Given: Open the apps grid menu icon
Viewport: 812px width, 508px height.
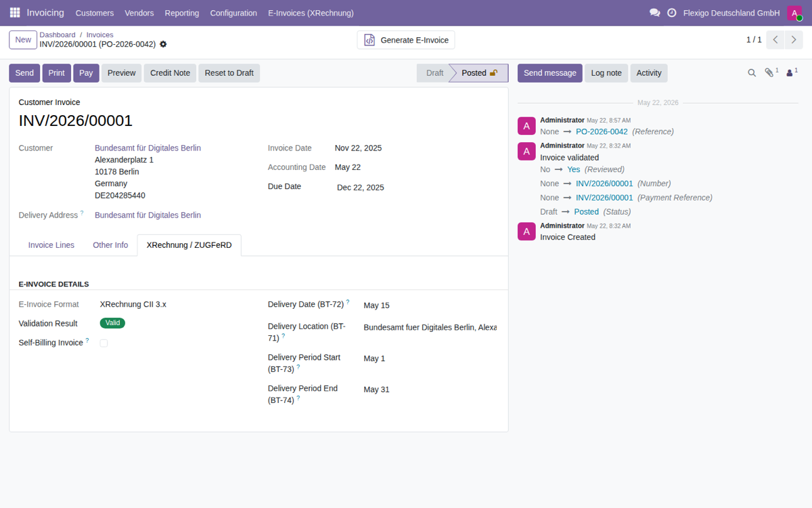Looking at the screenshot, I should tap(15, 13).
